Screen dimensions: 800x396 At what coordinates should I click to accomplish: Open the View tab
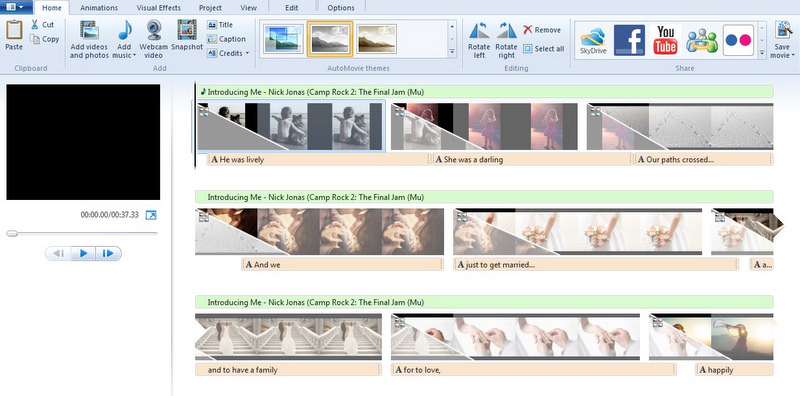[x=248, y=8]
